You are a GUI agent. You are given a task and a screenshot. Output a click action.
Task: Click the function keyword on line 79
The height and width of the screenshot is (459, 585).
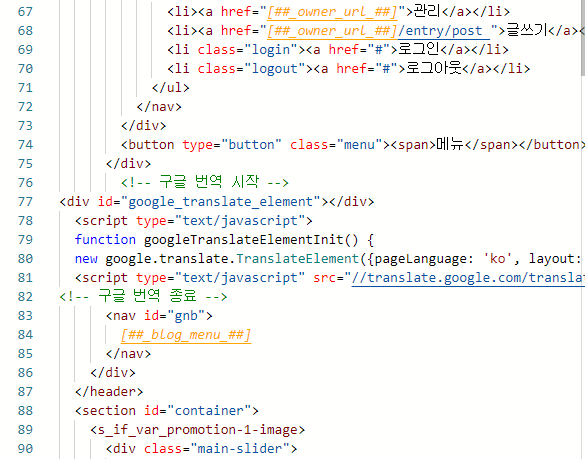pos(105,240)
